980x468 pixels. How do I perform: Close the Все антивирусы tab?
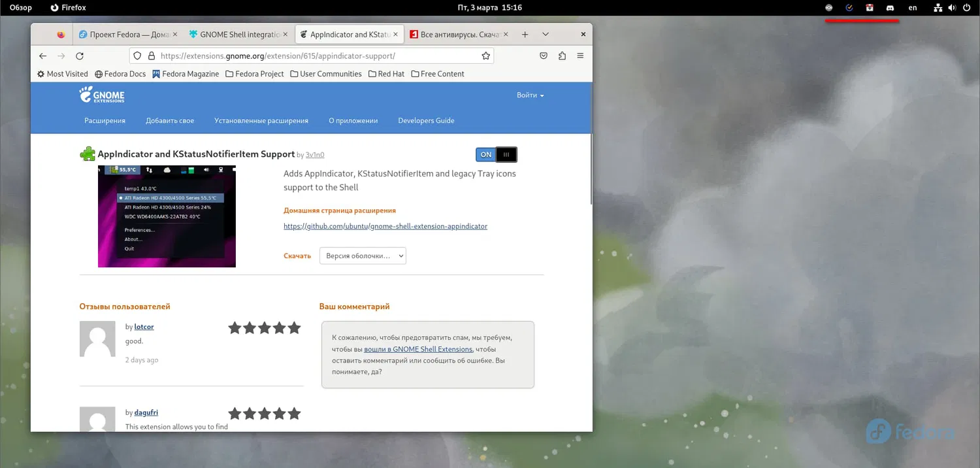coord(506,35)
